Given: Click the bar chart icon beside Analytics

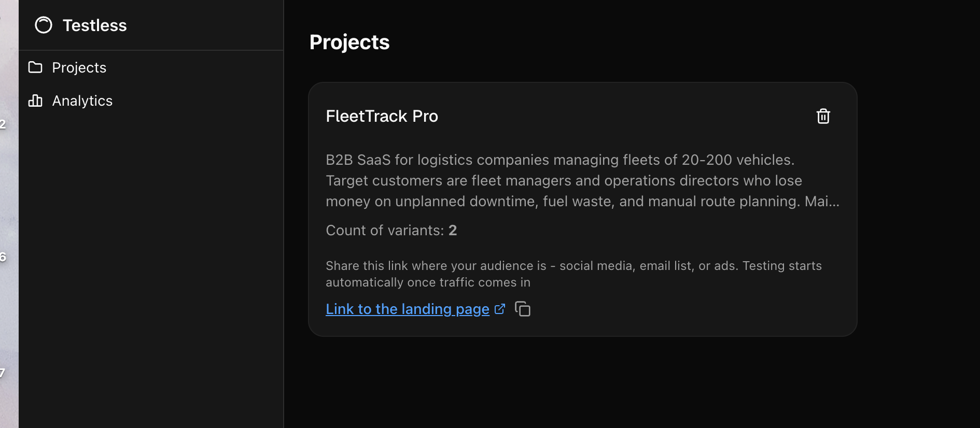Looking at the screenshot, I should 35,101.
